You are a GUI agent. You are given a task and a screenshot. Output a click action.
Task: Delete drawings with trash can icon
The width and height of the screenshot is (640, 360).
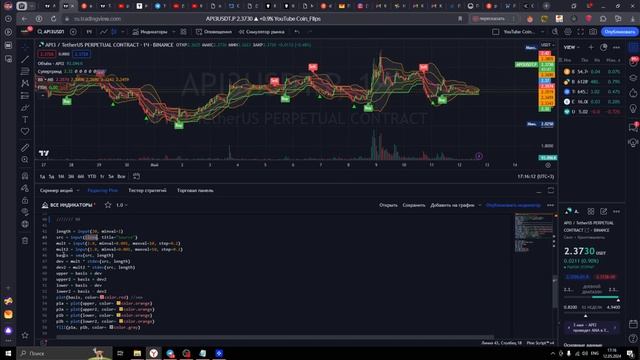click(x=25, y=240)
